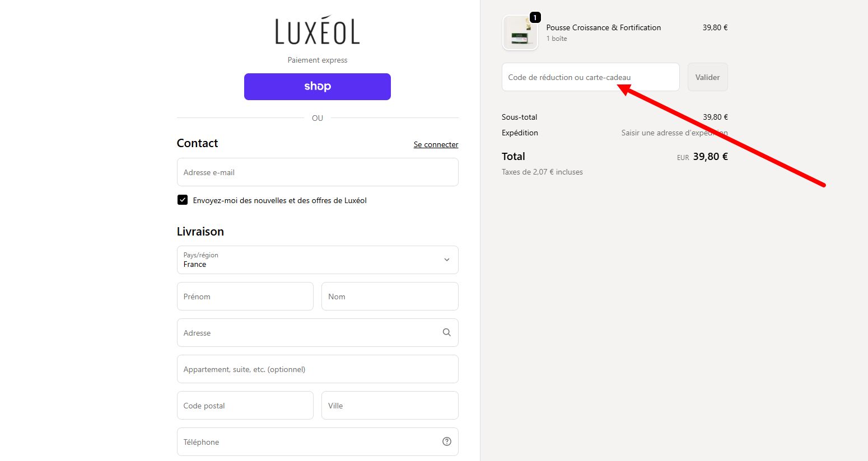Click into the Ville field

click(390, 405)
